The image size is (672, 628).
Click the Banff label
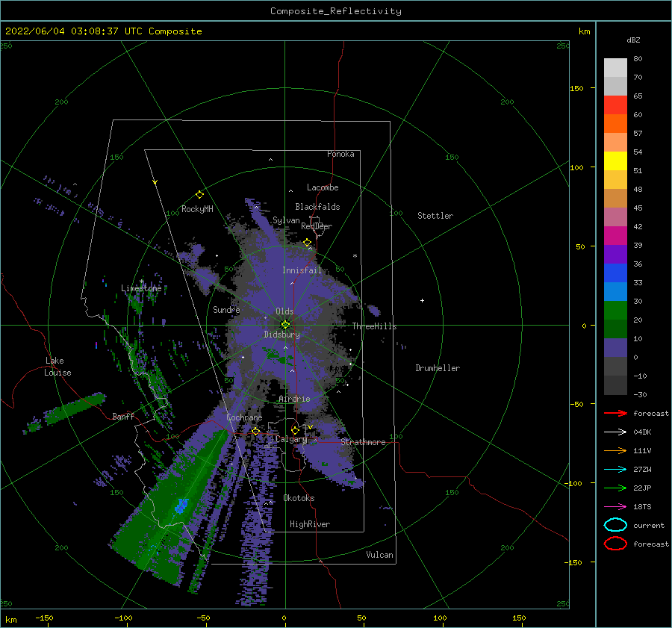click(123, 416)
